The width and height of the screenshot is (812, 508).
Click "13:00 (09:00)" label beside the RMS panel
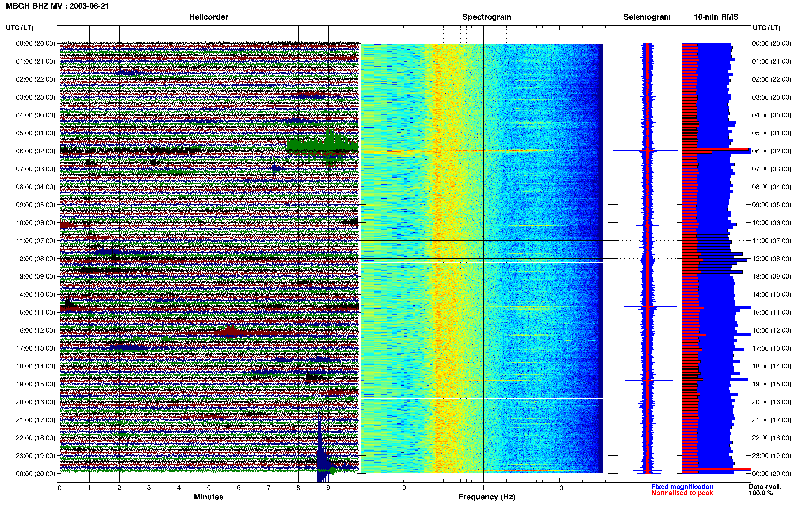click(772, 277)
